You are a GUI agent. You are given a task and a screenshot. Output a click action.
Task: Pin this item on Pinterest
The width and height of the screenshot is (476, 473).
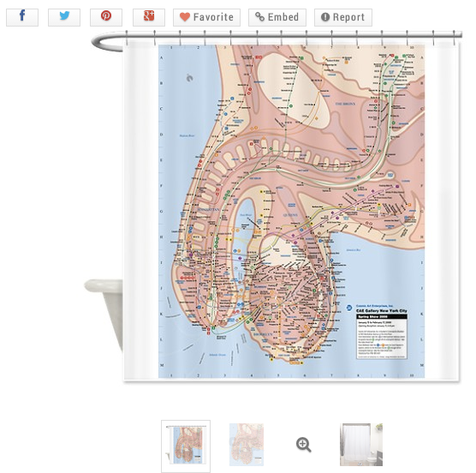click(x=106, y=17)
